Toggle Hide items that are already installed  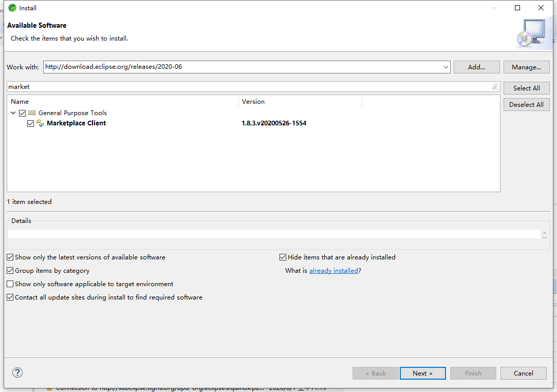(x=283, y=257)
